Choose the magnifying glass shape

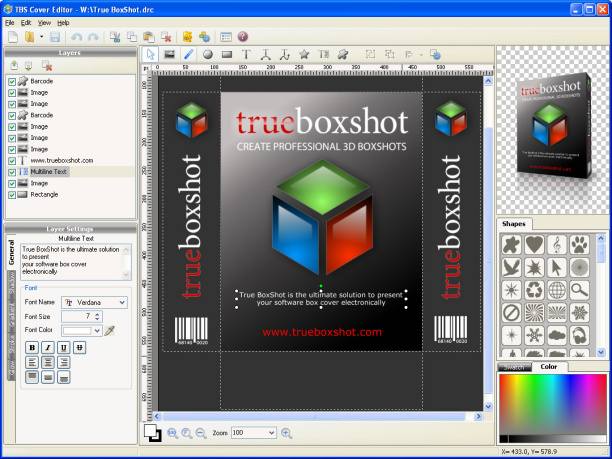coord(579,290)
